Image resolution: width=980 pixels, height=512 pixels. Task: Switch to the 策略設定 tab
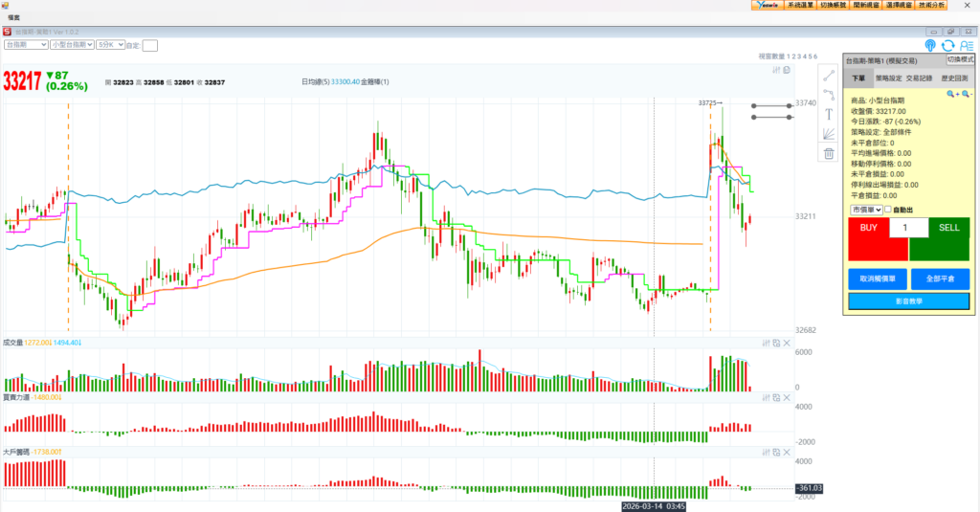tap(889, 78)
